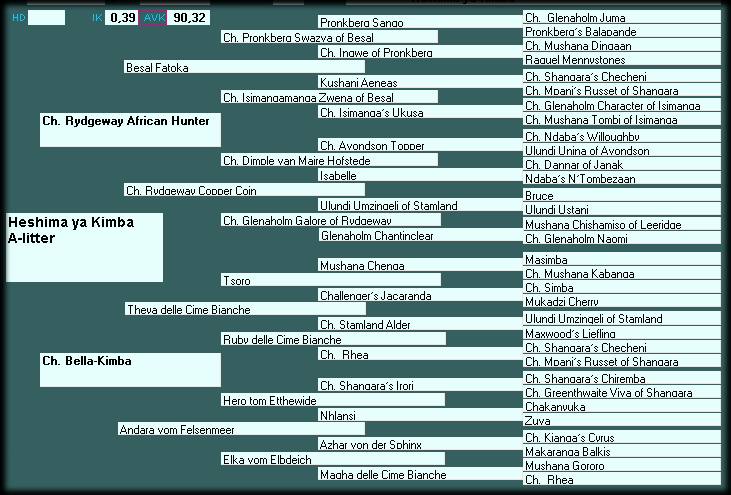731x495 pixels.
Task: Select Mukadzi Cherry entry
Action: tap(622, 301)
